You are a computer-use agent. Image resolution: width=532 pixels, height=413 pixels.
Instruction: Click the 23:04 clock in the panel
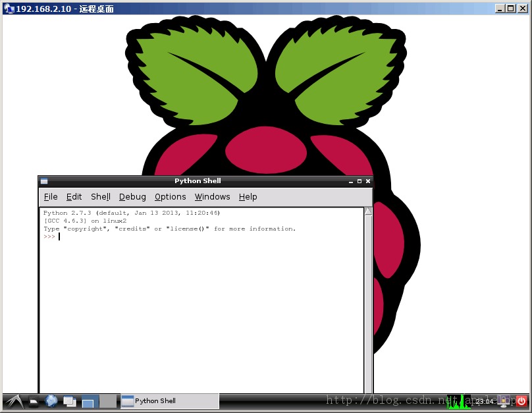tap(485, 401)
